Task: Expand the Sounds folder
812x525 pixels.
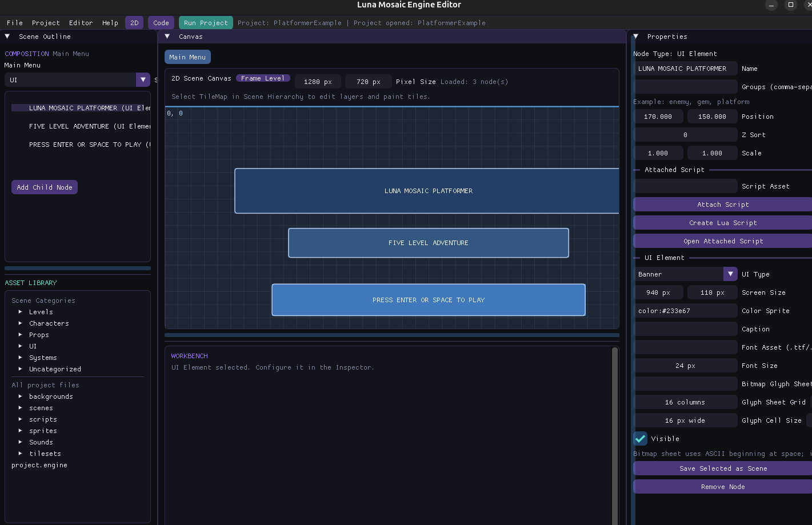Action: pyautogui.click(x=21, y=442)
